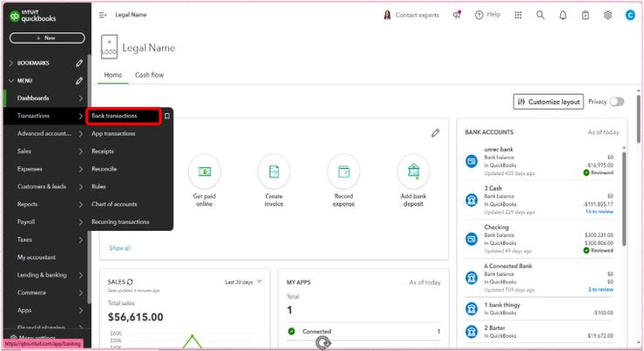
Task: Toggle the Privacy switch
Action: click(x=617, y=102)
